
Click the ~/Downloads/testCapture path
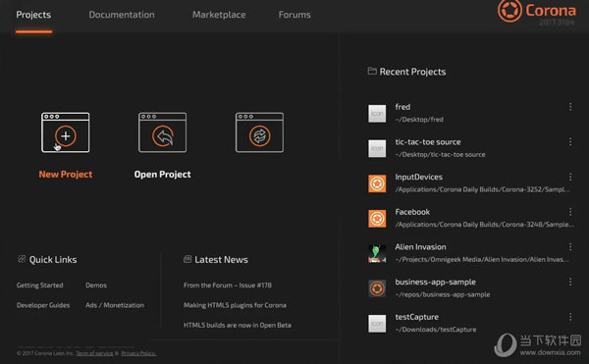pyautogui.click(x=436, y=330)
